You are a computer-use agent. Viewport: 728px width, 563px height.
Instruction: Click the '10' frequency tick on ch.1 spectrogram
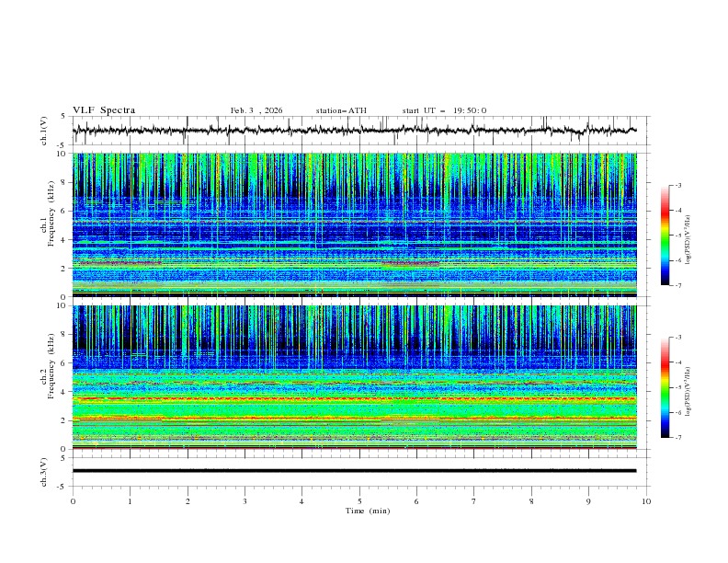[63, 154]
